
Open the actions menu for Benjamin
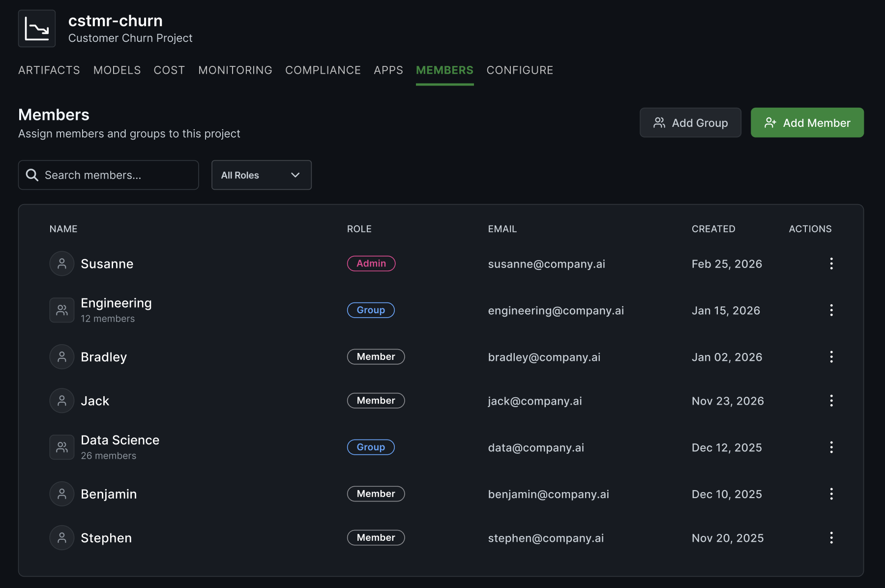(x=831, y=494)
